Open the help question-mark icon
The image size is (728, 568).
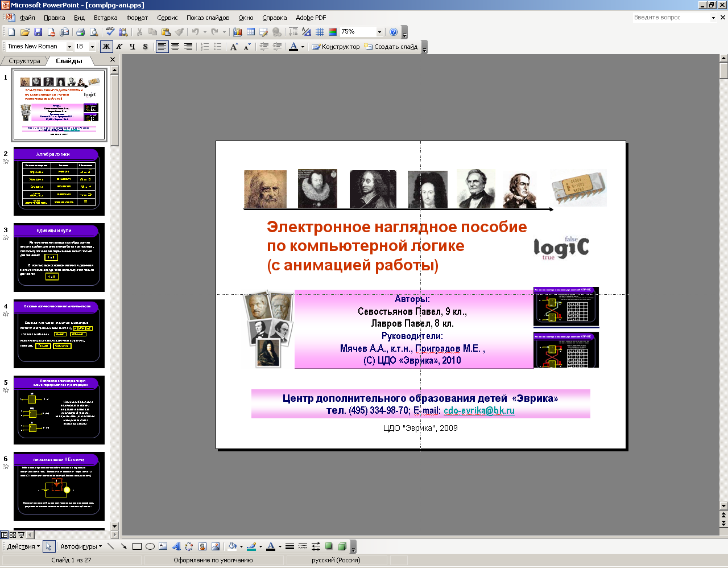coord(394,32)
